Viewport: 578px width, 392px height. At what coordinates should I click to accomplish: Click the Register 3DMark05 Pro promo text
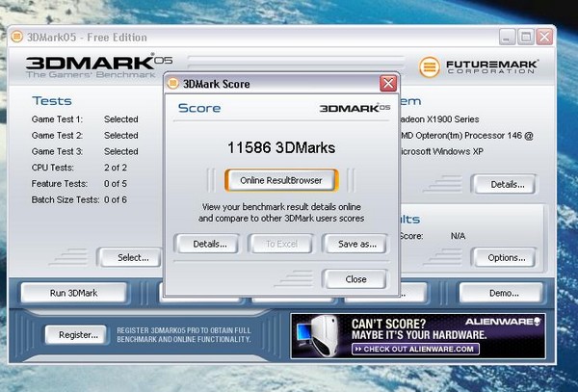184,335
